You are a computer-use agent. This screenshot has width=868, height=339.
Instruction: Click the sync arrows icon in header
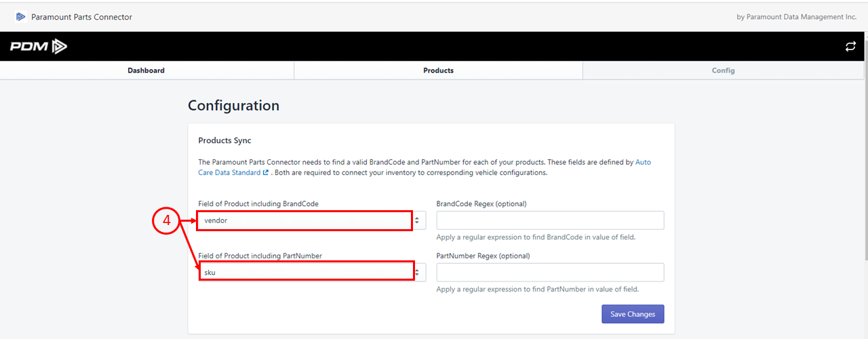pos(850,47)
